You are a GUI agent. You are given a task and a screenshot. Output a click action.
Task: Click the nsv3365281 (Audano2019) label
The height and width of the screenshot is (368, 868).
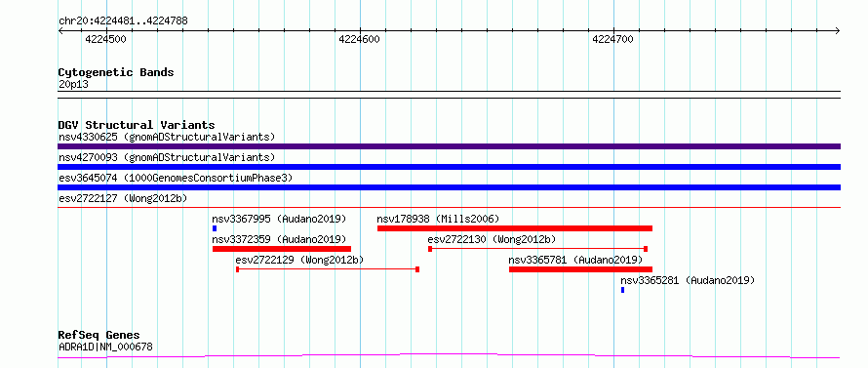(688, 280)
